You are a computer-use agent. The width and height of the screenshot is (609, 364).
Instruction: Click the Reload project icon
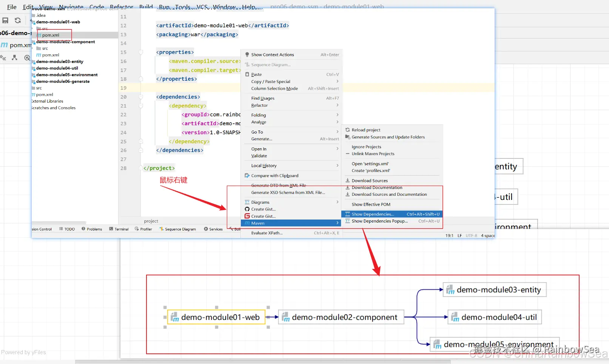[x=348, y=130]
